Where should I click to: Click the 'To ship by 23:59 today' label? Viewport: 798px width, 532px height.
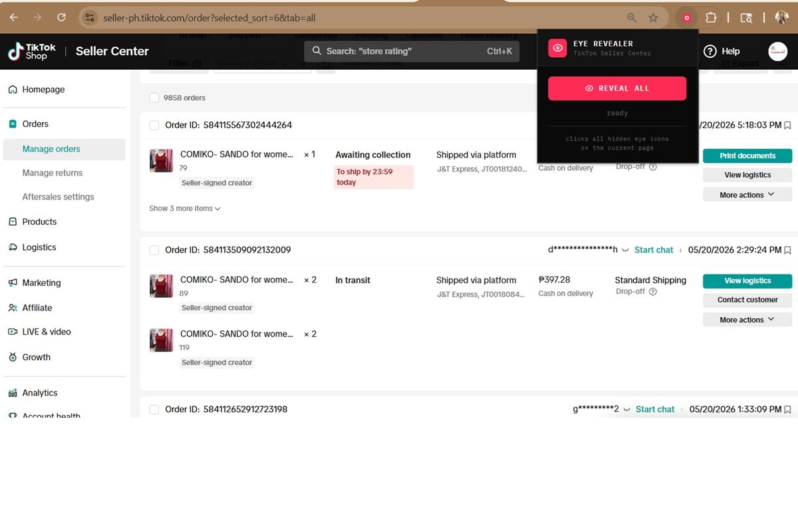point(373,177)
